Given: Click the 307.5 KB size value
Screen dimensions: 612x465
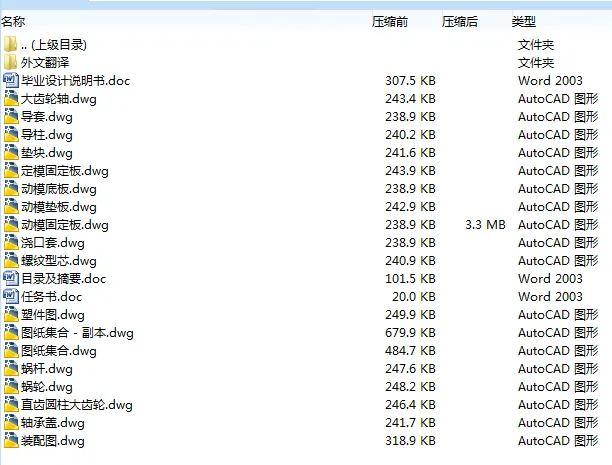Looking at the screenshot, I should 410,80.
